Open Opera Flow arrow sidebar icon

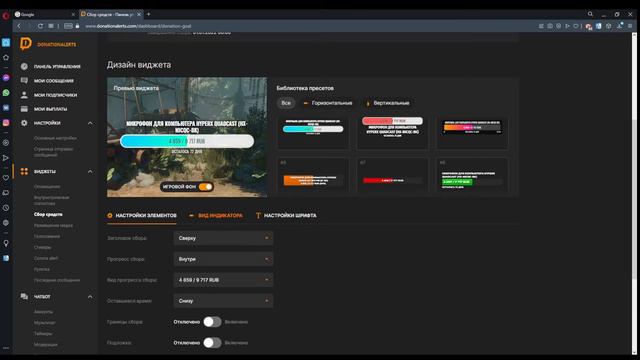pos(6,158)
